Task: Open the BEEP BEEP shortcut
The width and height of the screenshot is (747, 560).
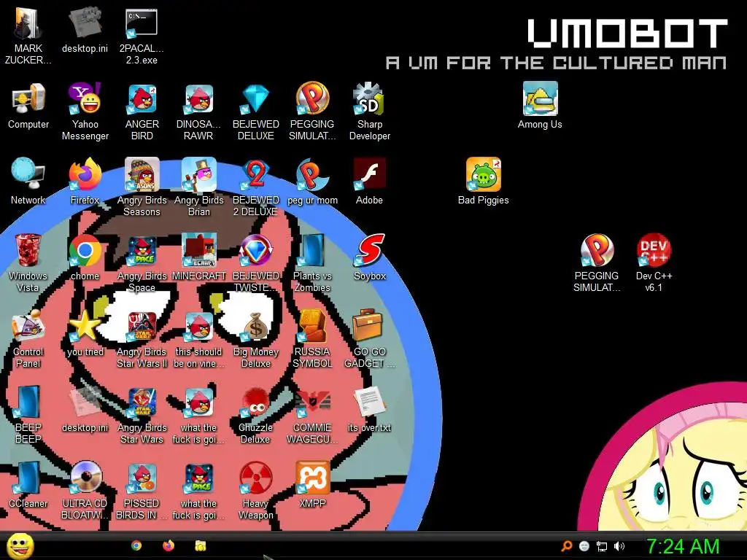Action: click(28, 402)
